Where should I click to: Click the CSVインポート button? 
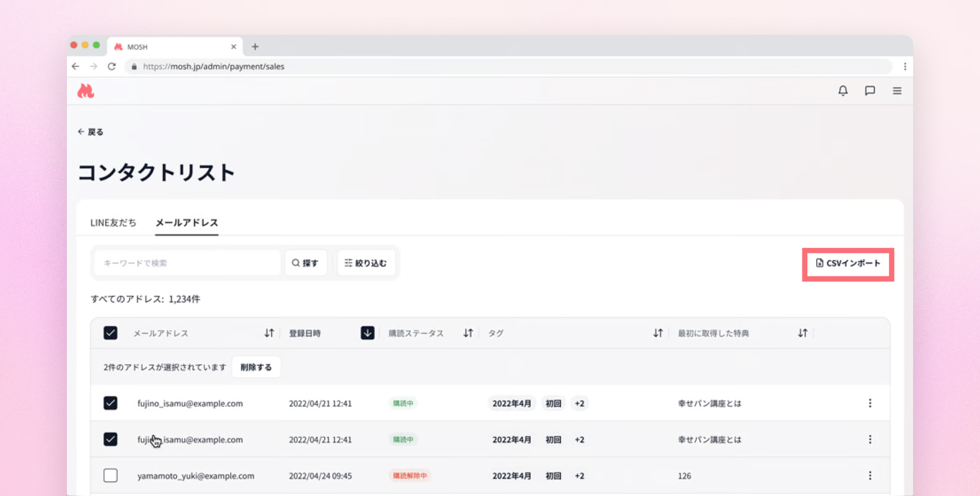pos(848,264)
